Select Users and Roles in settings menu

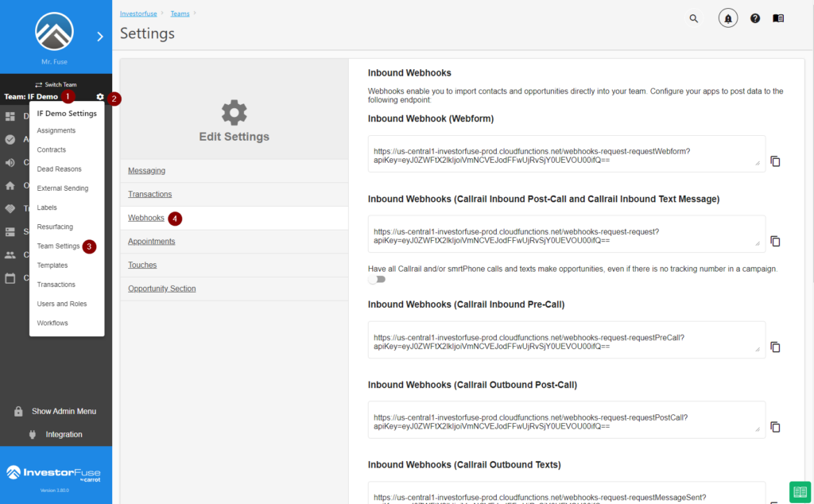(x=62, y=304)
